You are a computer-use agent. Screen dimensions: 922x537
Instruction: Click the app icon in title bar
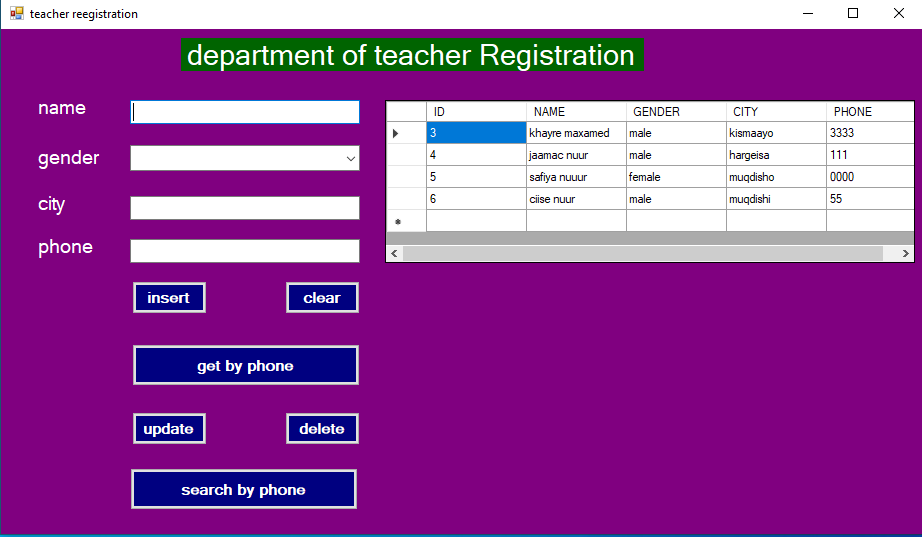point(16,14)
